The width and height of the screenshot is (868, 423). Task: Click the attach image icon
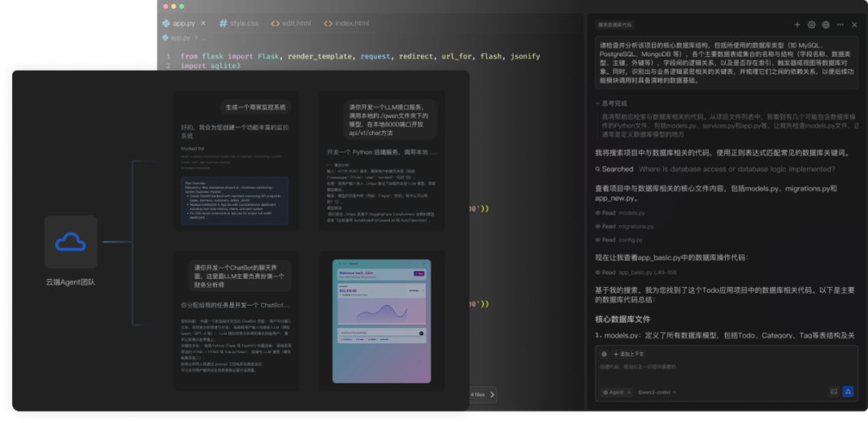point(833,392)
